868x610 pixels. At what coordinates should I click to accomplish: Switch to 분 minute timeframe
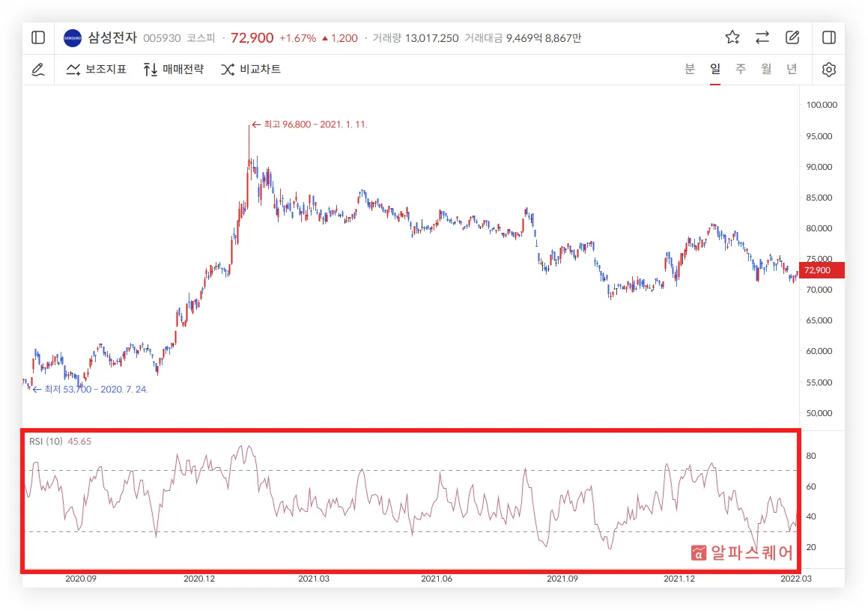tap(690, 69)
